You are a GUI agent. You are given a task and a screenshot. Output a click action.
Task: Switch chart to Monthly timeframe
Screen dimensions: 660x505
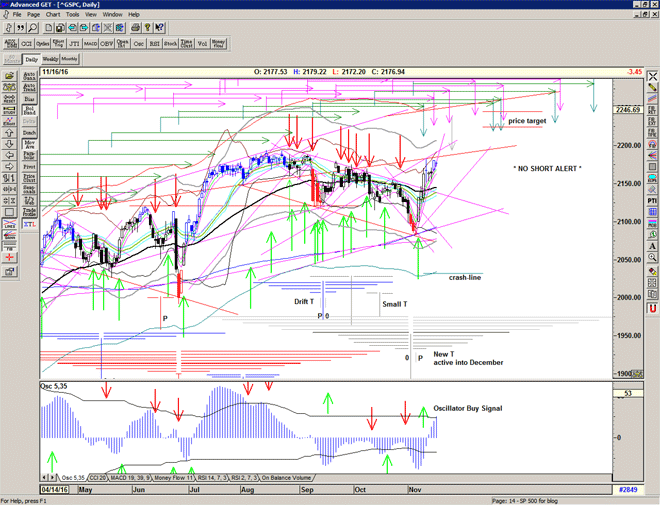click(x=70, y=60)
